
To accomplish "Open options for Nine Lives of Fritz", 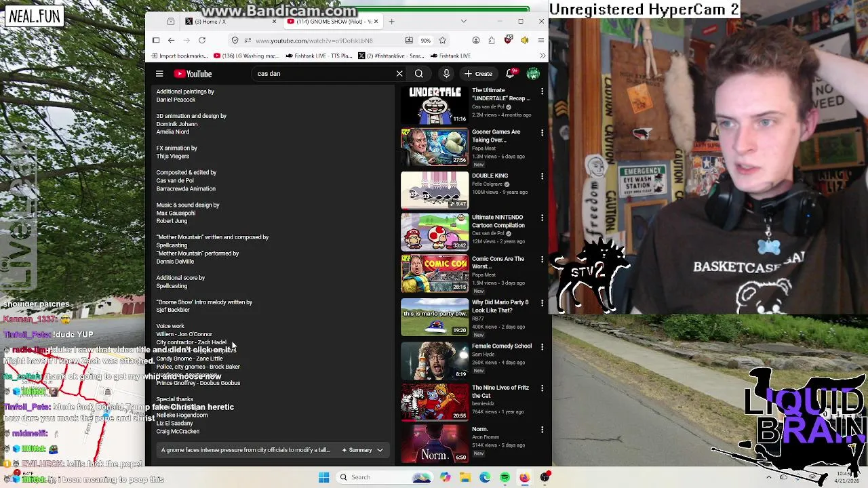I will pyautogui.click(x=542, y=388).
